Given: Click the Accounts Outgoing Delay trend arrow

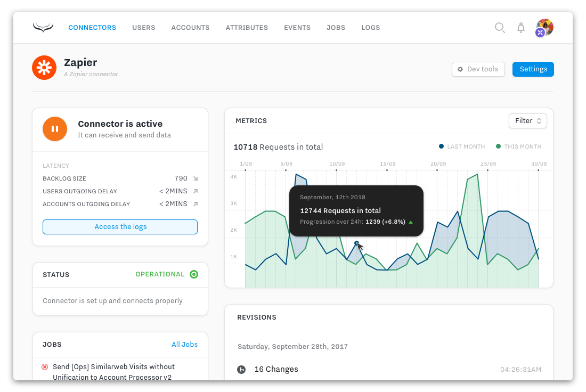Looking at the screenshot, I should click(x=196, y=204).
